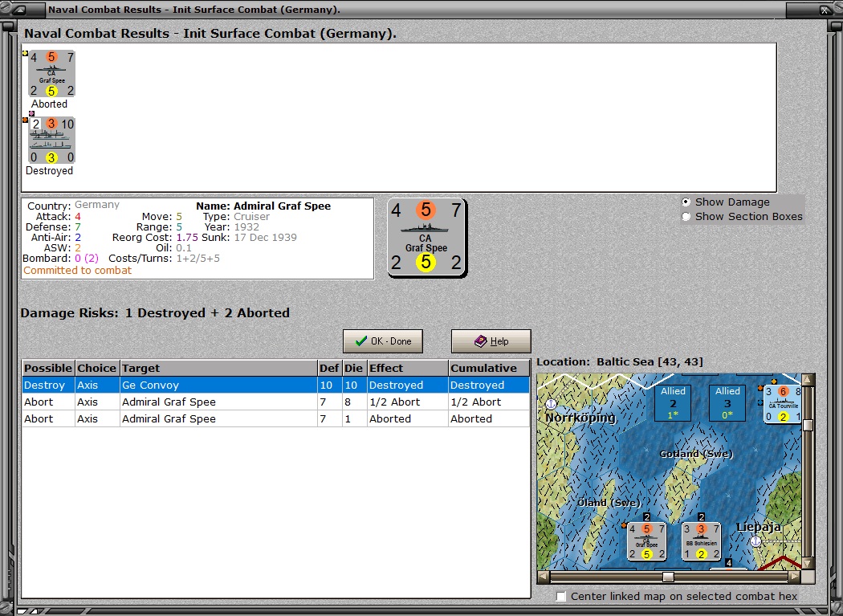Click the 'Committed to combat' status text
The width and height of the screenshot is (843, 616).
tap(77, 271)
